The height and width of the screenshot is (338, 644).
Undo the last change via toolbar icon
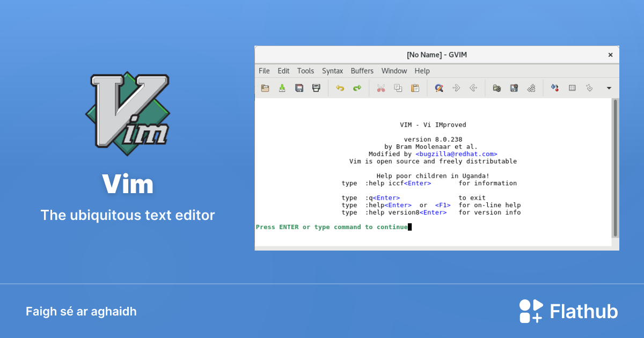click(340, 87)
